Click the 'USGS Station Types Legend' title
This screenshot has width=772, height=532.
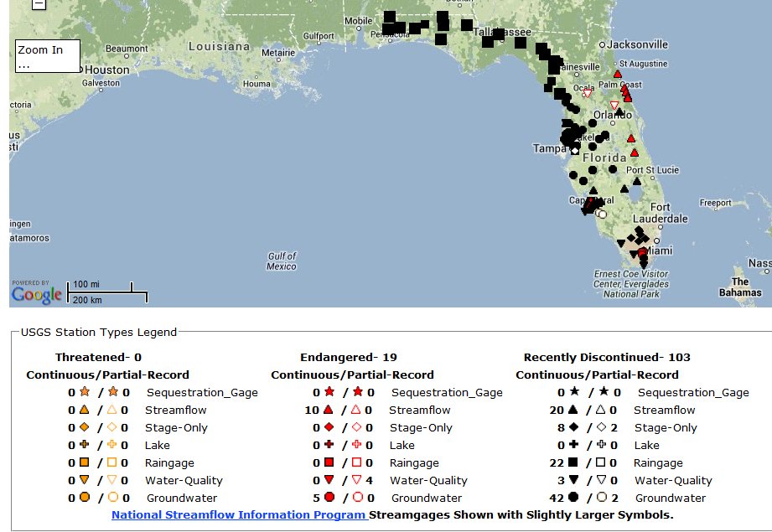(x=98, y=333)
